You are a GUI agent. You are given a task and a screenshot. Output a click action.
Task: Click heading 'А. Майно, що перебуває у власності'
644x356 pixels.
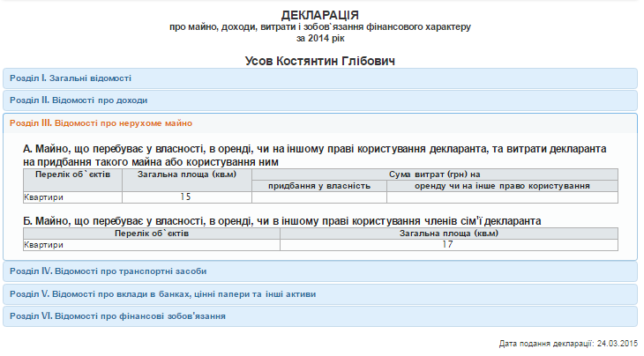[315, 155]
